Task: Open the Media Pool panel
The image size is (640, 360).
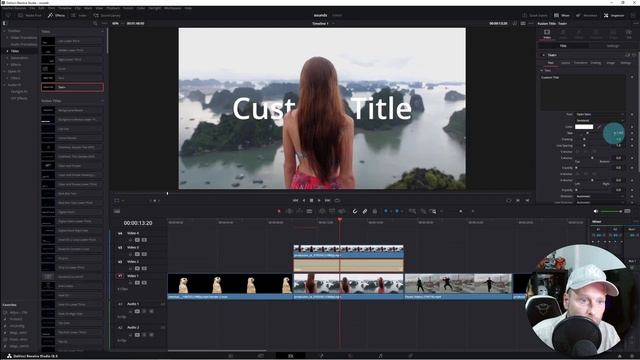Action: coord(29,16)
